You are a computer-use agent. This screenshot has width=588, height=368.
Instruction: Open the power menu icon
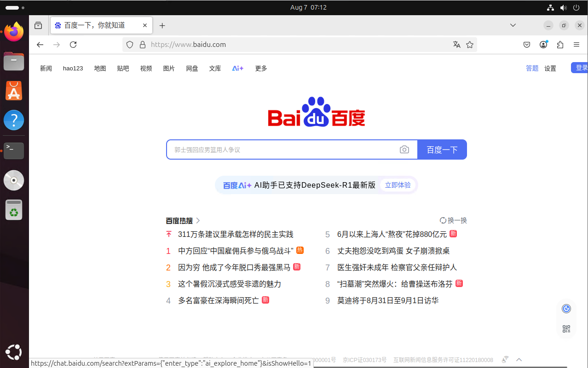pos(576,8)
